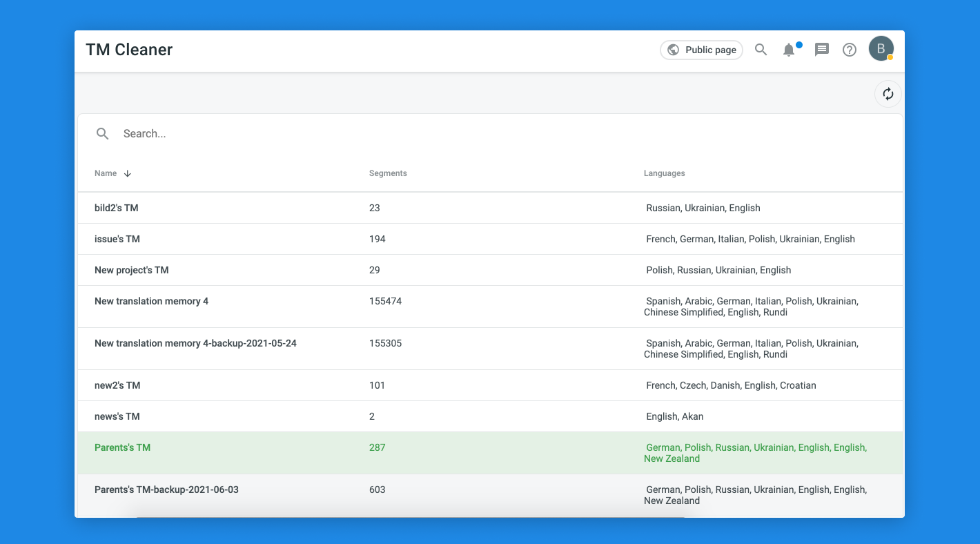980x544 pixels.
Task: Sort by the Languages column header
Action: coord(665,173)
